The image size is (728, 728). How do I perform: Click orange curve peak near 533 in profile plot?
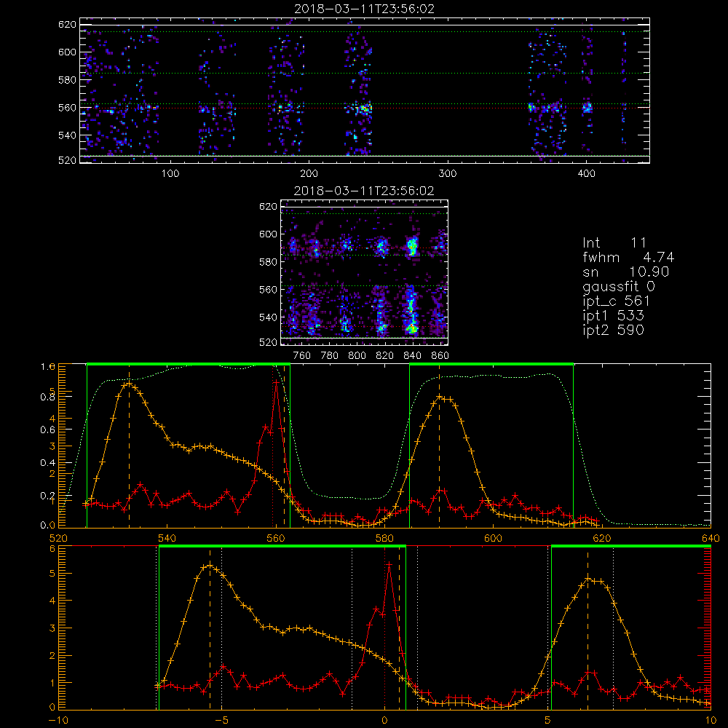click(129, 384)
